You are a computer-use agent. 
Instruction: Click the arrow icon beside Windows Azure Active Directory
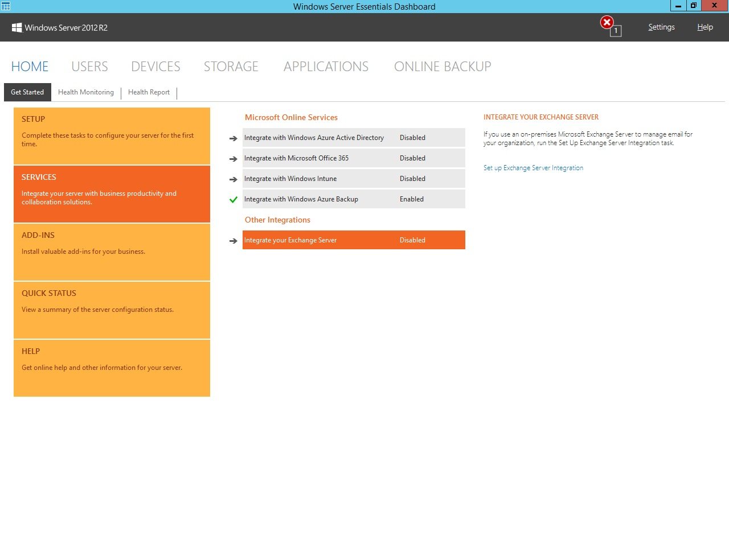[233, 138]
